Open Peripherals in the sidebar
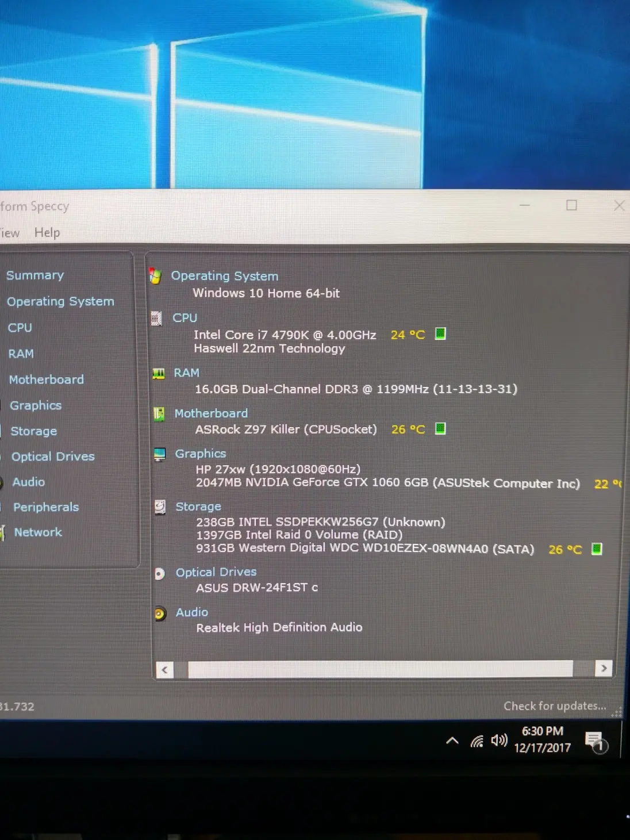The image size is (630, 840). (46, 507)
